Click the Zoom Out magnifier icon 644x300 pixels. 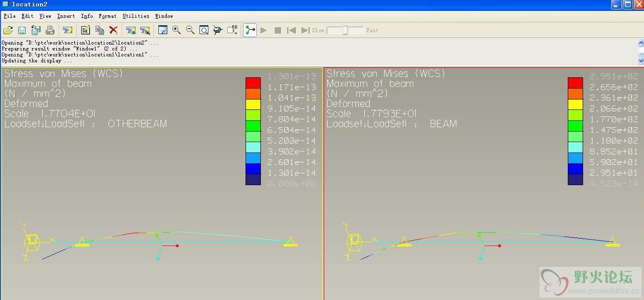190,30
